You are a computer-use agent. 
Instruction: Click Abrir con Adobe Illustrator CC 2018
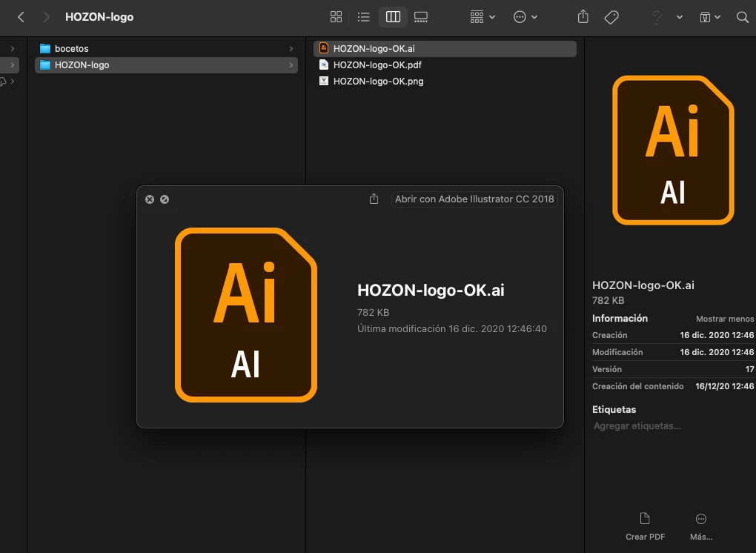[x=474, y=199]
